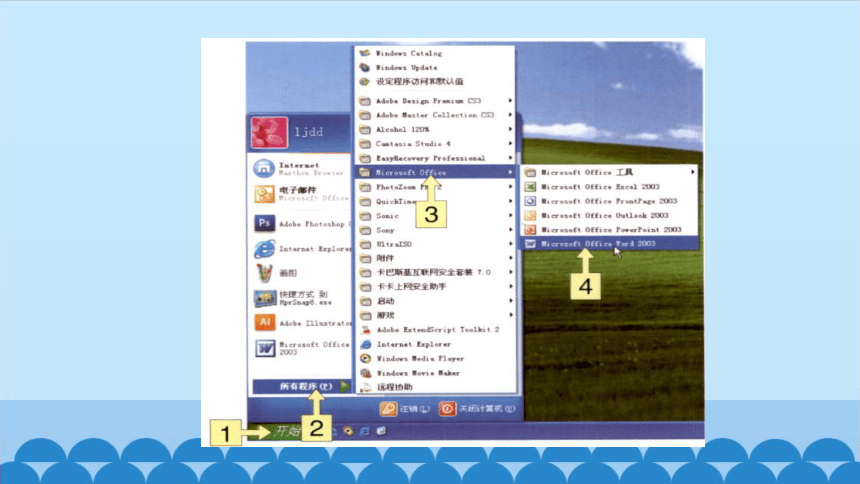Launch Microsoft Office Excel 2003
The image size is (860, 484).
tap(609, 187)
